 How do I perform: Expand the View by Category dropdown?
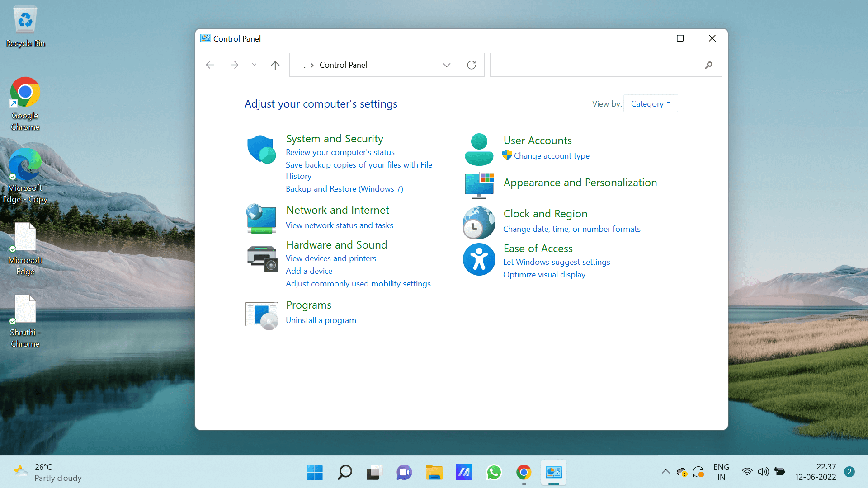point(651,103)
